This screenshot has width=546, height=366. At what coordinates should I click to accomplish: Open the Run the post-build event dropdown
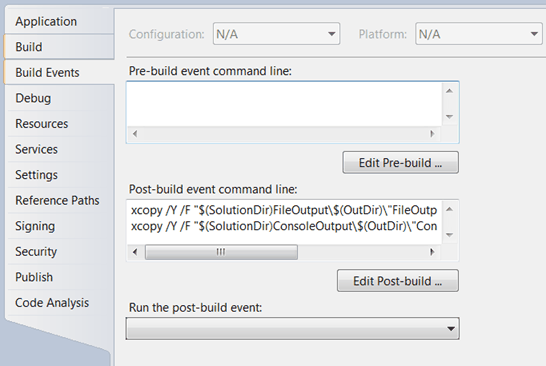click(x=292, y=328)
